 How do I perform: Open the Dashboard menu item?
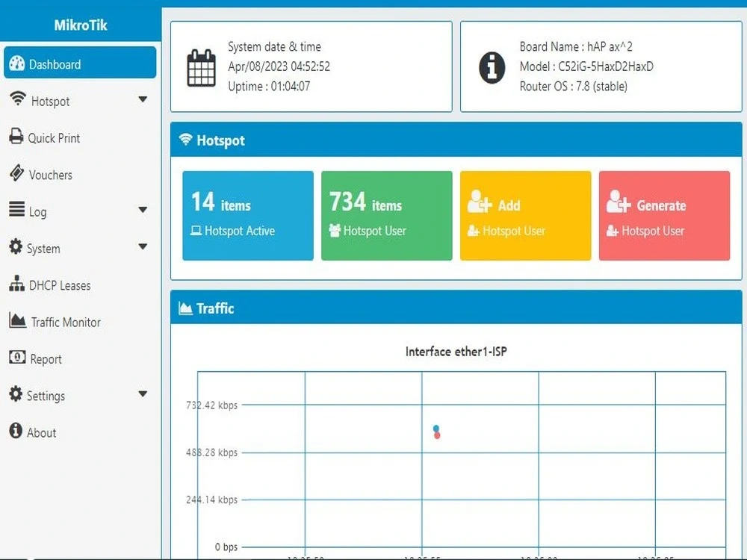pos(80,63)
